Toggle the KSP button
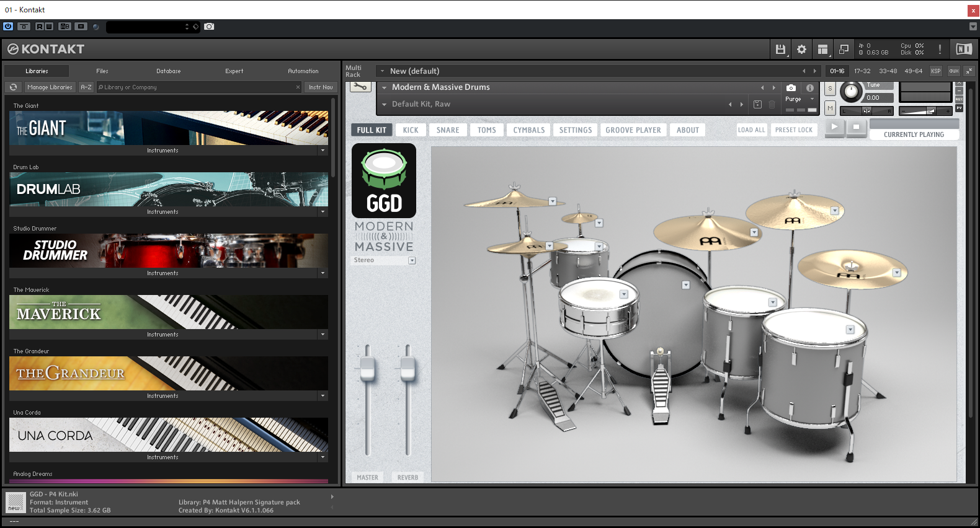Screen dimensions: 980x528 click(x=936, y=71)
